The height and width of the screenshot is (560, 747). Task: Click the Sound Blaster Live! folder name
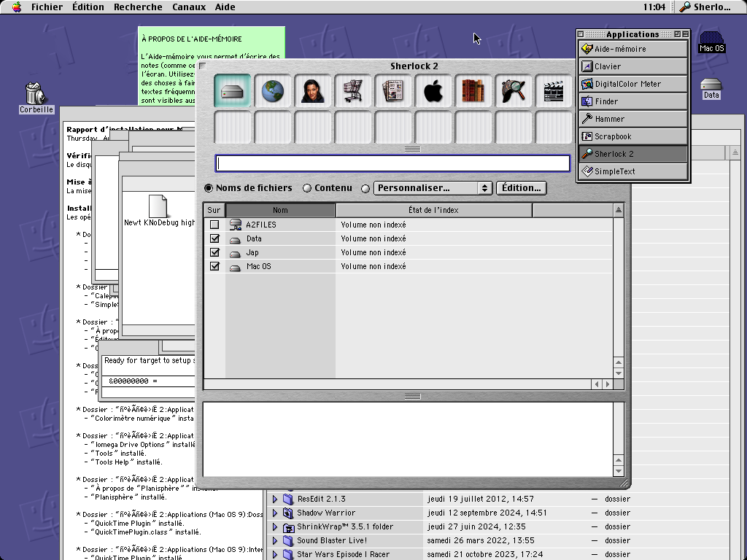[x=332, y=540]
